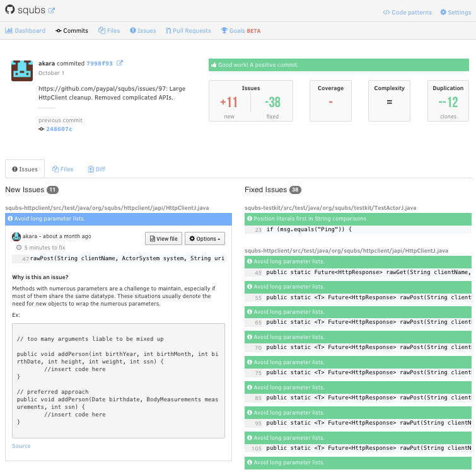Switch to the Files sub-tab below commit details
This screenshot has height=470, width=476.
pos(63,169)
